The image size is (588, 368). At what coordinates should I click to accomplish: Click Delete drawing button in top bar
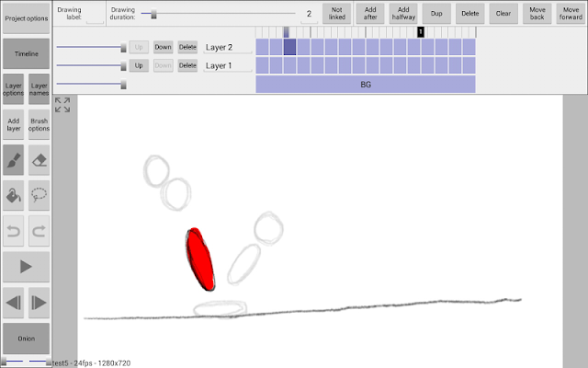[x=469, y=14]
